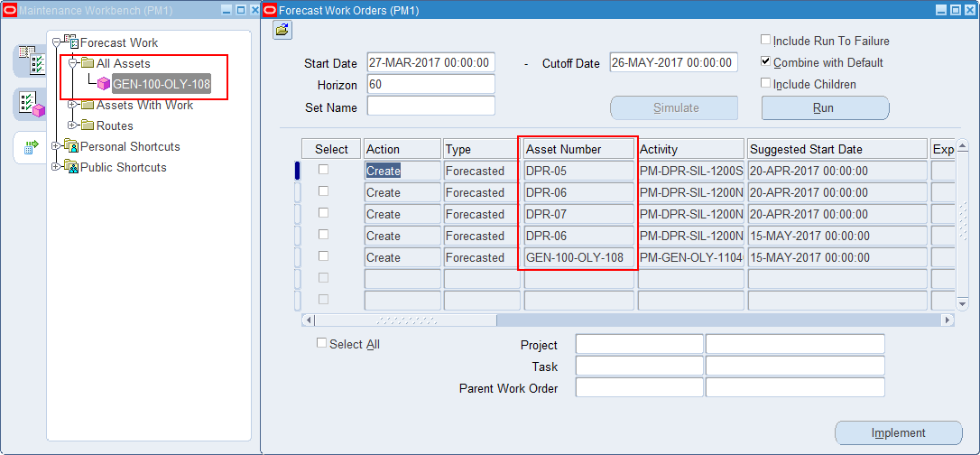This screenshot has height=455, width=980.
Task: Check Select box for DPR-06 15-MAY-2017 row
Action: 324,235
